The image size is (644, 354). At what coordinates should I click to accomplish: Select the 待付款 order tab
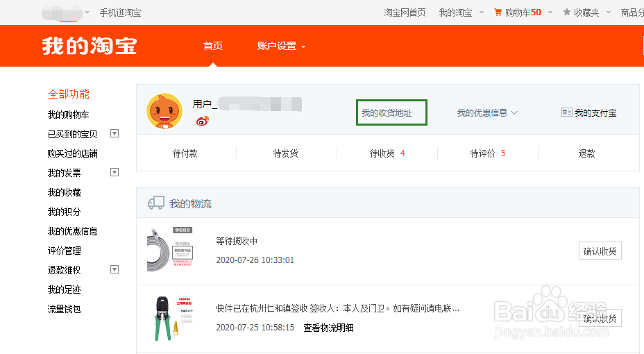pyautogui.click(x=185, y=153)
